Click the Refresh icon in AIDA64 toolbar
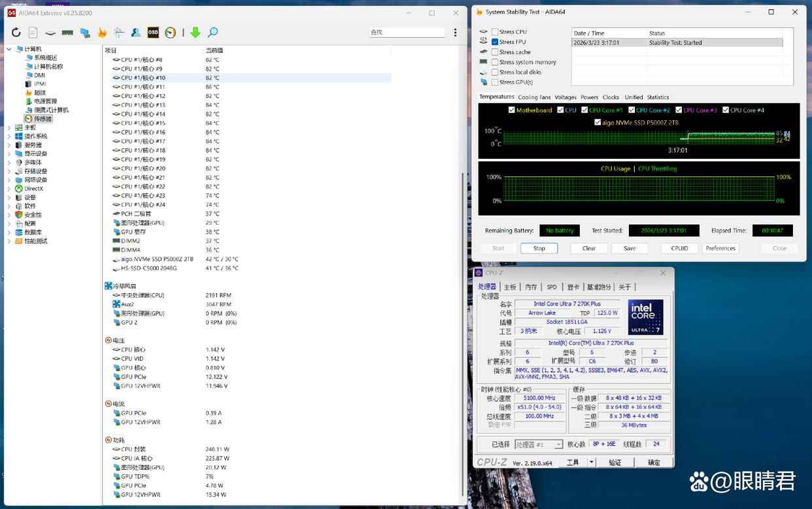Screen dimensions: 812x509 pyautogui.click(x=16, y=33)
